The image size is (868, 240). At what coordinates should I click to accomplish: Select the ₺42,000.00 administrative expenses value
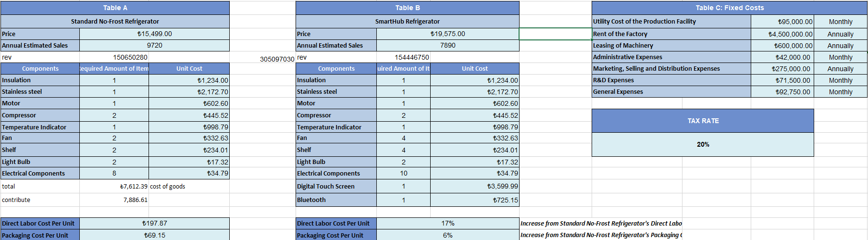(782, 57)
